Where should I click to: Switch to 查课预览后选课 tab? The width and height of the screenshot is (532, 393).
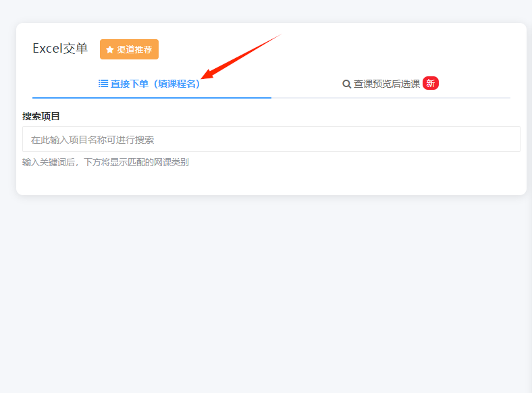[390, 84]
